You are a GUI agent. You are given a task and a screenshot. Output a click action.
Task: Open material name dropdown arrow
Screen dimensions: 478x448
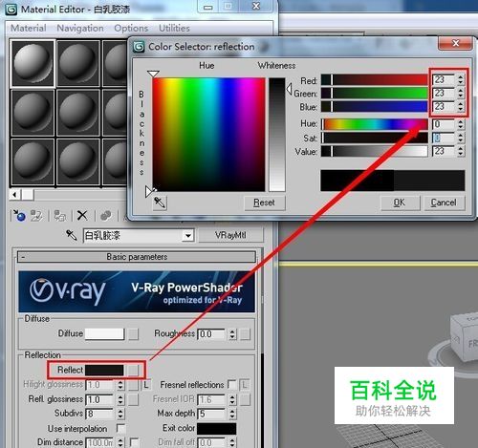click(x=188, y=236)
